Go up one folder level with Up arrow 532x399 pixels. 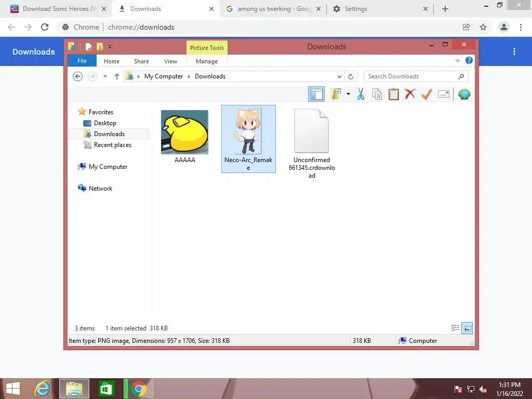coord(117,76)
